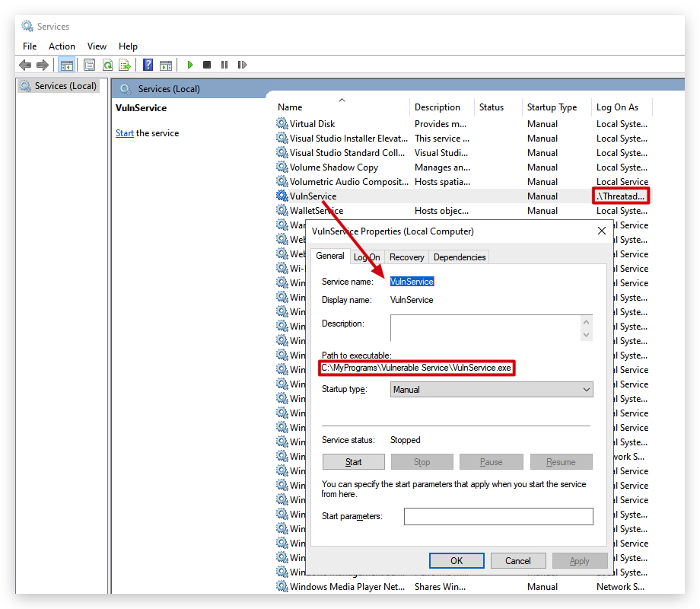Confirm the dialog with OK
The height and width of the screenshot is (609, 700).
(457, 561)
